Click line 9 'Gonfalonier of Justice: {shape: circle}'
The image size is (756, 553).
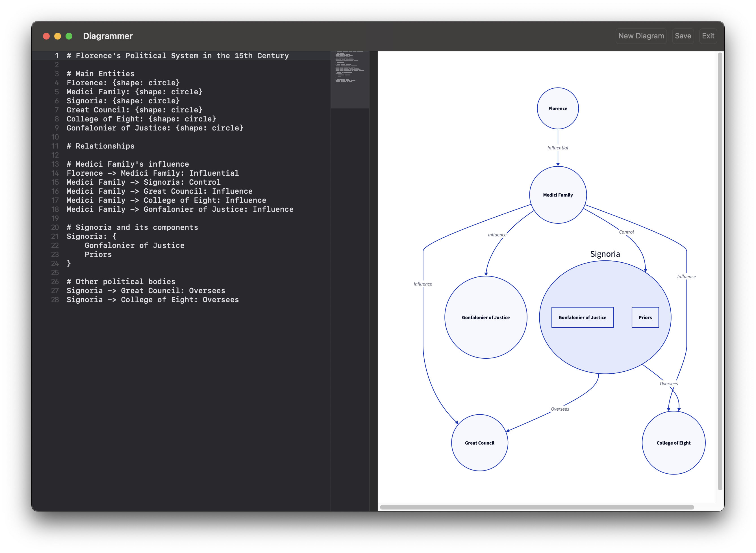click(x=155, y=128)
